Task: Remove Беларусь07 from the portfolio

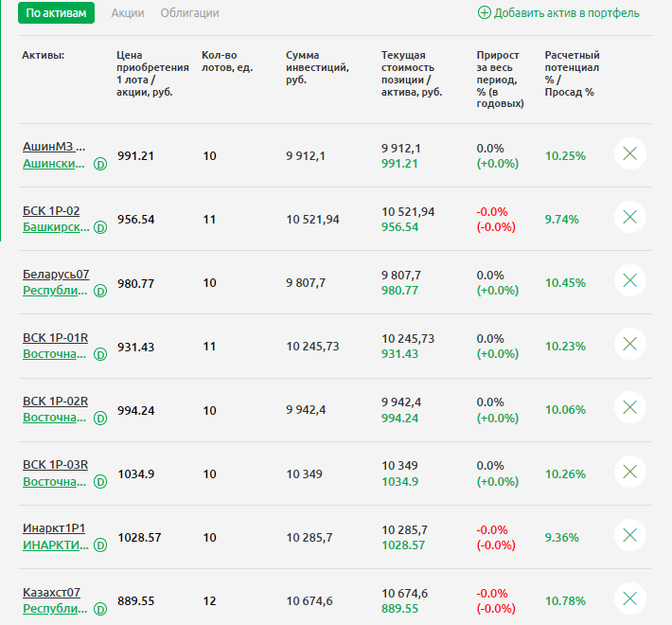Action: coord(630,281)
